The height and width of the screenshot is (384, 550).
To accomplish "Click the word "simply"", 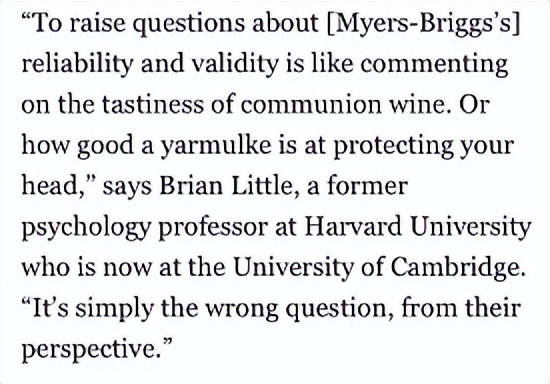I will point(114,309).
